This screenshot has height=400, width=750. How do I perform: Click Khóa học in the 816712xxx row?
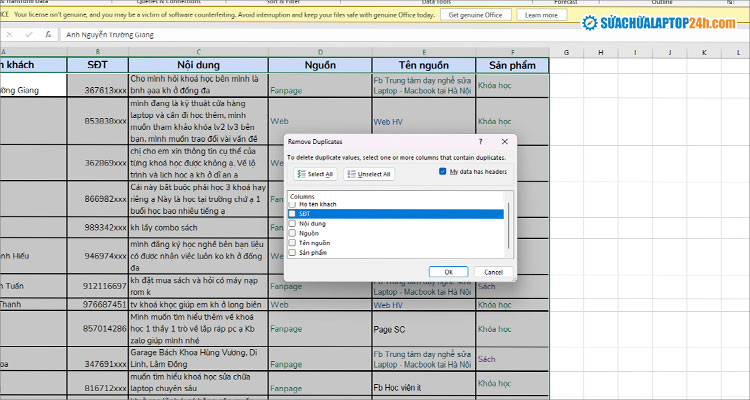point(512,383)
